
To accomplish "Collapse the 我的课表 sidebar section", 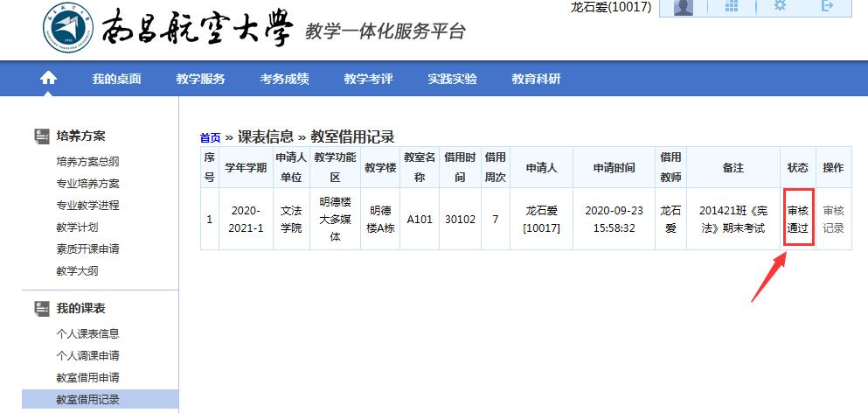I will click(80, 308).
